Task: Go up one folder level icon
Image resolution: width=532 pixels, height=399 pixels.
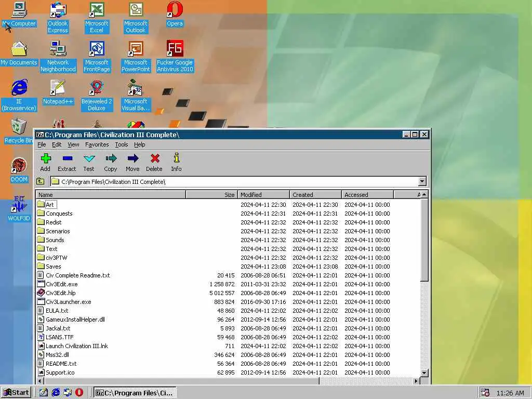Action: (x=41, y=181)
